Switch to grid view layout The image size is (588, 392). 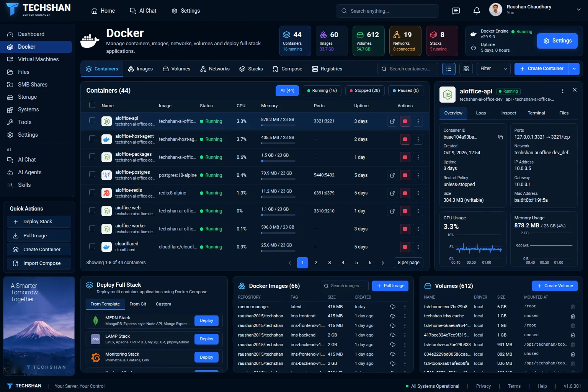pyautogui.click(x=466, y=69)
